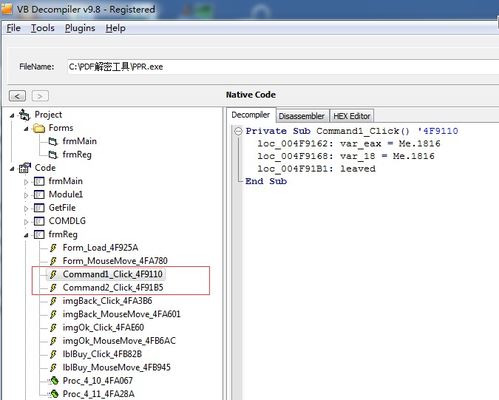Screen dimensions: 499x400
Task: Click the forward navigation arrow button
Action: [40, 96]
